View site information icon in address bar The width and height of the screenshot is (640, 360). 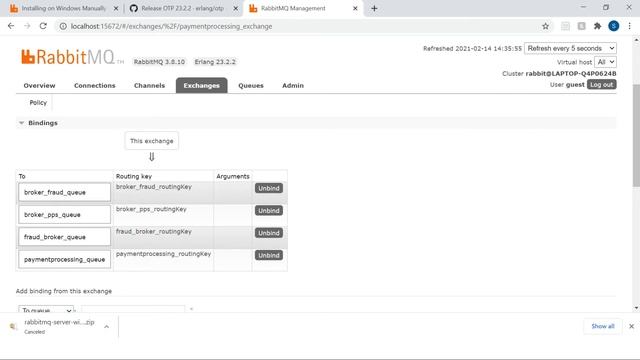point(63,26)
